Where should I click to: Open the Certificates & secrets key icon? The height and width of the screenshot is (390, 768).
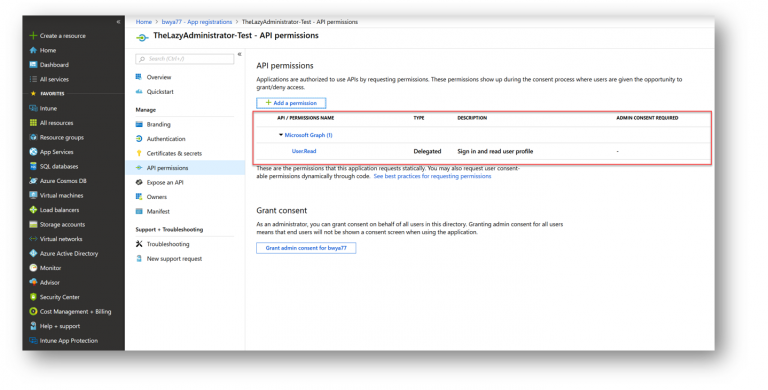click(x=139, y=153)
